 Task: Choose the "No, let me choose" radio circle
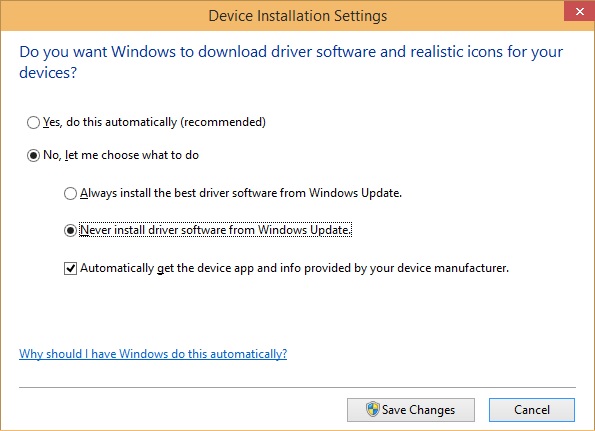(33, 156)
